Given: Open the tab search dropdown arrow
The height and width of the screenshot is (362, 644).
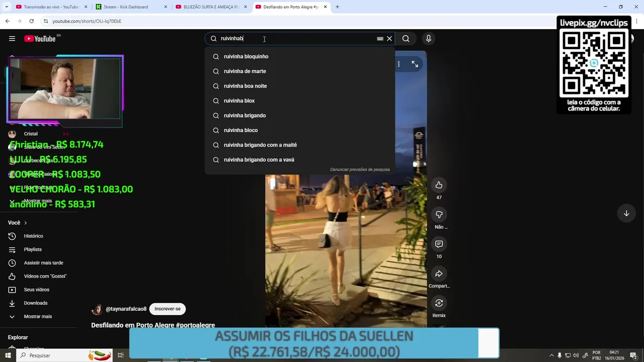Looking at the screenshot, I should pos(6,7).
